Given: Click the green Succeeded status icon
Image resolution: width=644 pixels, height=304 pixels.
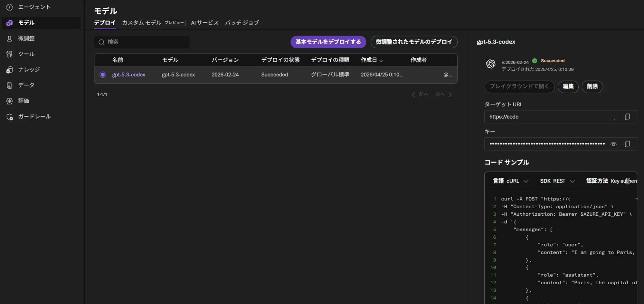Looking at the screenshot, I should tap(535, 61).
